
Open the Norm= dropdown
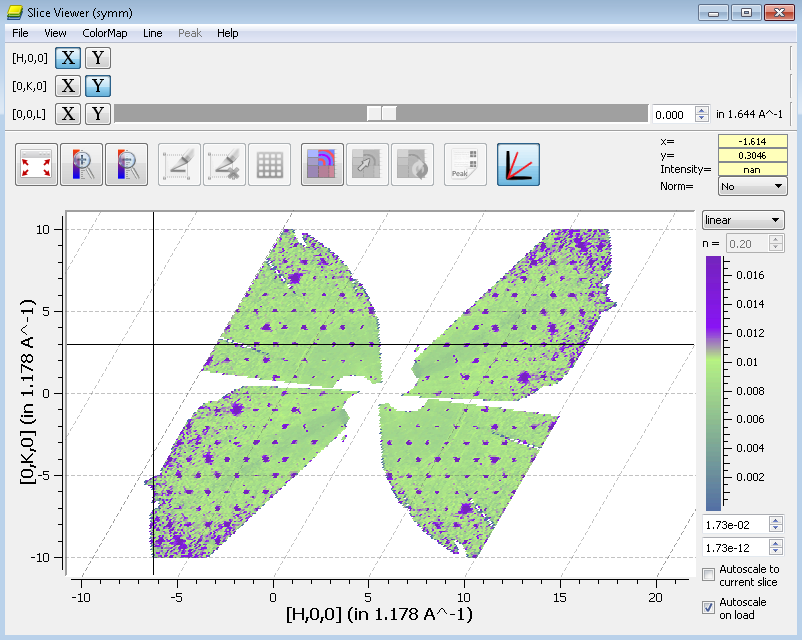752,186
